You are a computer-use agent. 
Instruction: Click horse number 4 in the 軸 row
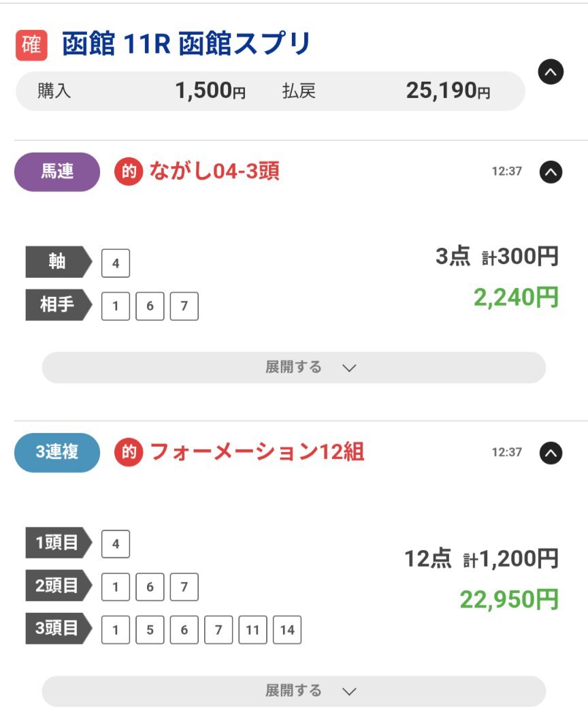pos(115,263)
